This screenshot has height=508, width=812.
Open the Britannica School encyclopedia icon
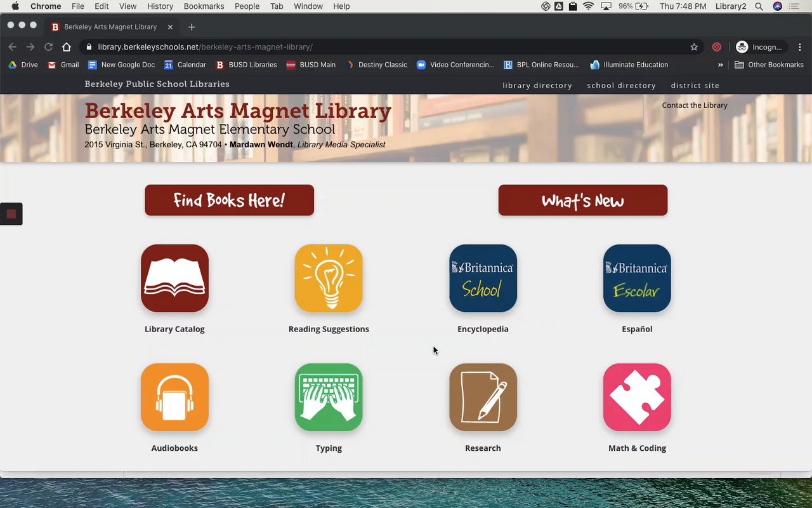[x=483, y=278]
